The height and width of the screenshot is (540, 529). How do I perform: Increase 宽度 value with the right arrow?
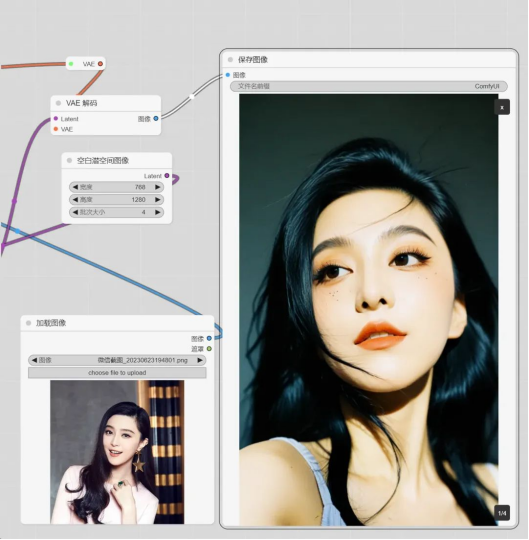coord(158,187)
